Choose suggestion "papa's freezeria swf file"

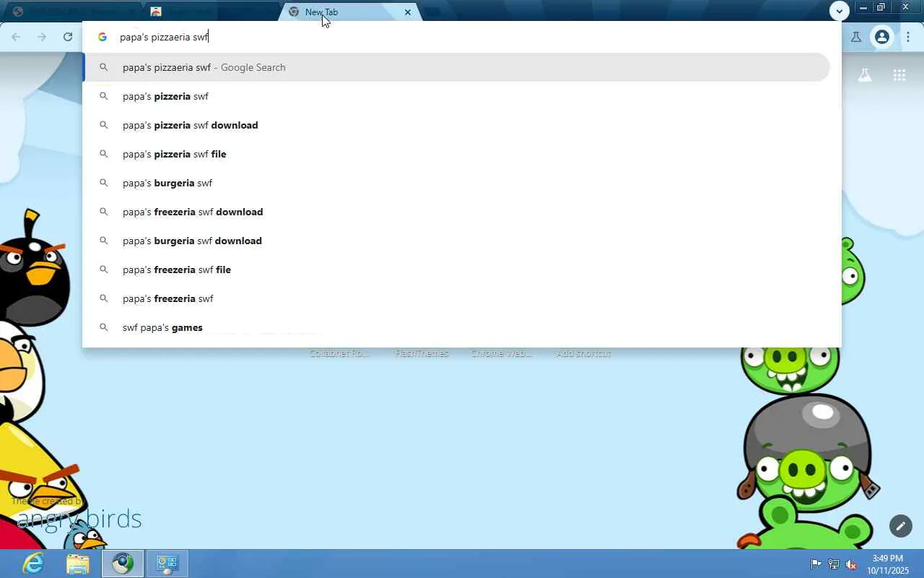tap(457, 269)
